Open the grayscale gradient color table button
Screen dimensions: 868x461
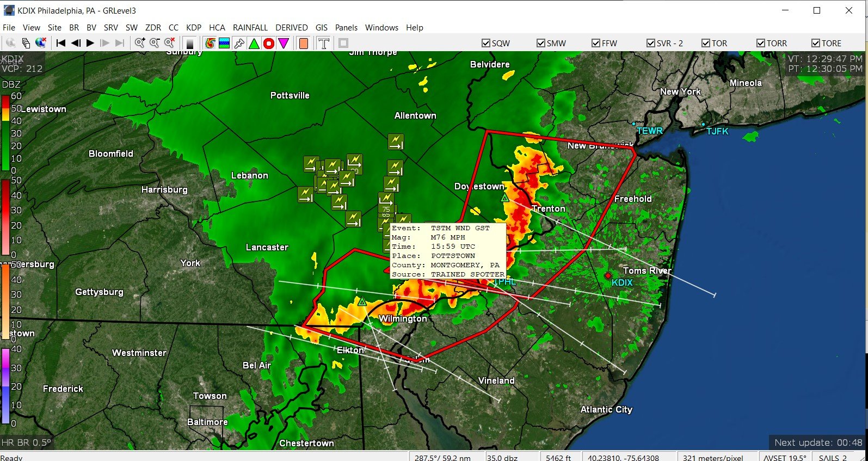click(190, 43)
